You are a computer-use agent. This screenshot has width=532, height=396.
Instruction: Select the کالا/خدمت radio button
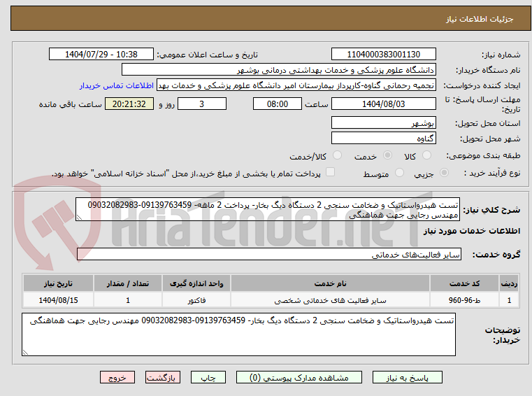point(337,155)
